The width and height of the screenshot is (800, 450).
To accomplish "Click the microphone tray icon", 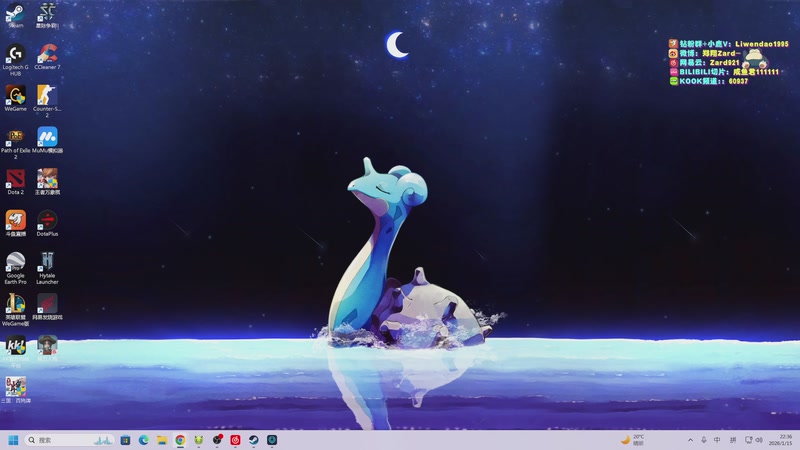I will click(x=704, y=440).
